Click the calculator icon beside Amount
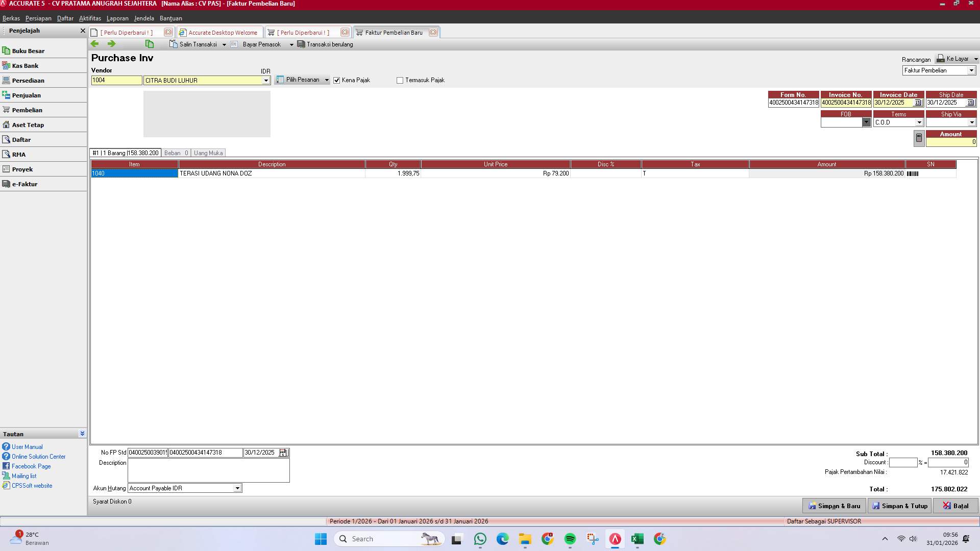The width and height of the screenshot is (980, 551). 918,138
